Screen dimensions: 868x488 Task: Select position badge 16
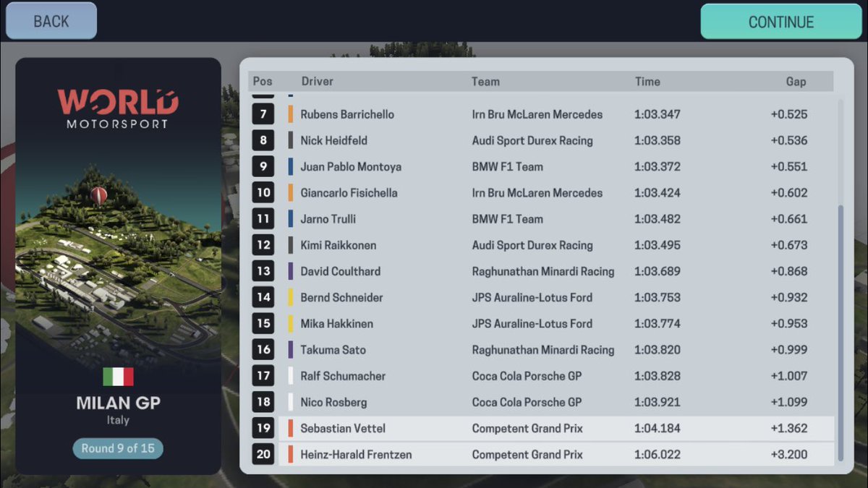tap(263, 350)
